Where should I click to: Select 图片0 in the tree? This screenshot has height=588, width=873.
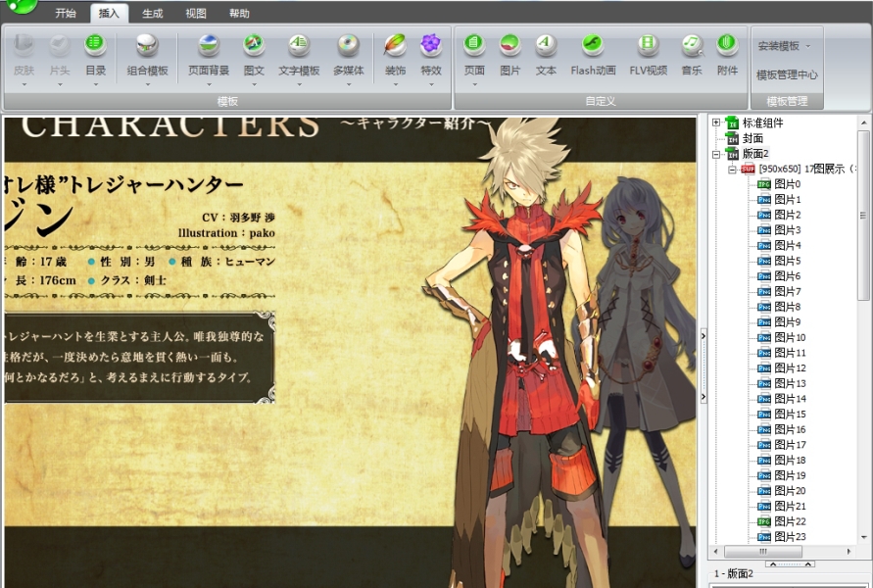[788, 184]
